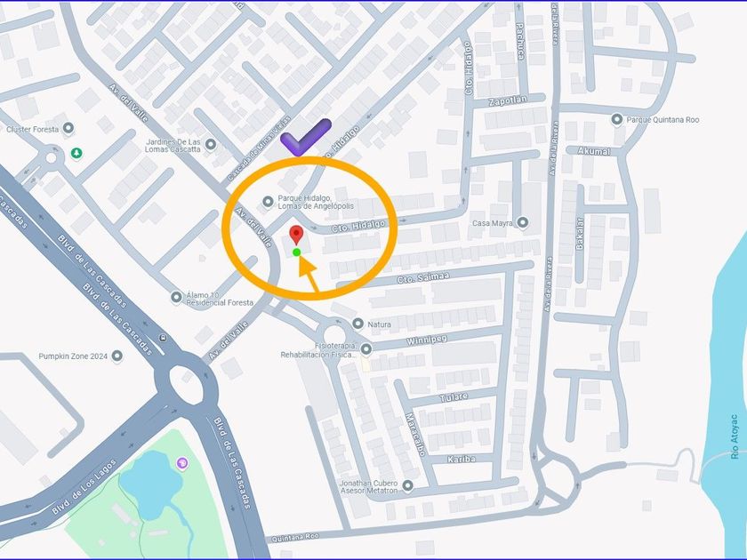Open the Pumpkin Zone 2024 marker
The image size is (747, 560).
[x=116, y=356]
